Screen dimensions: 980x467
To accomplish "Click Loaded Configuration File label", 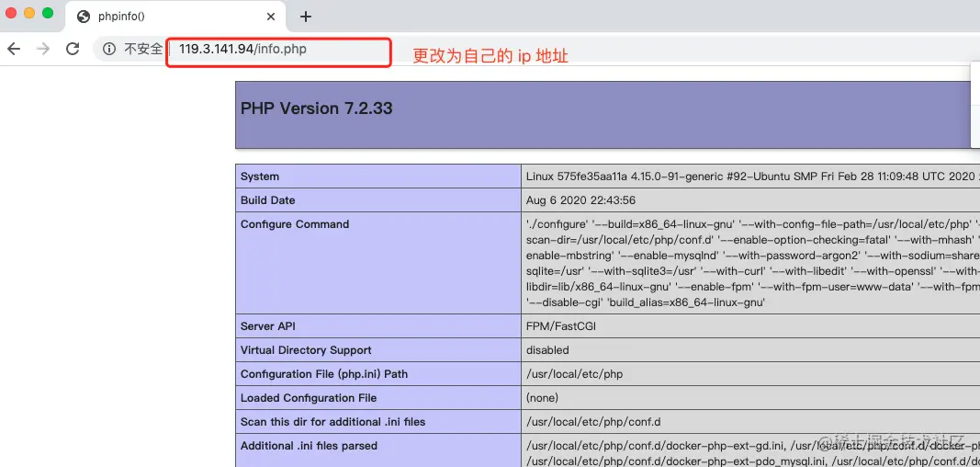I will pos(309,398).
